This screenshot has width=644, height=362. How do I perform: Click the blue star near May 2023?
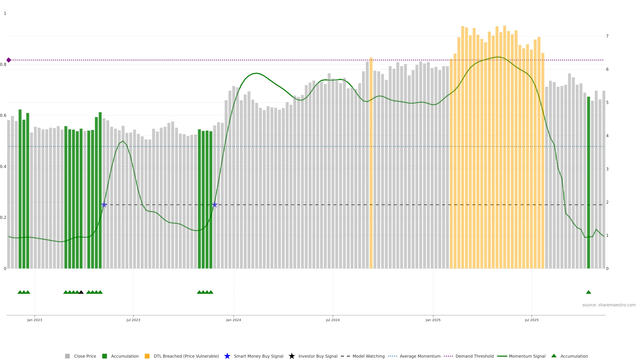click(104, 205)
